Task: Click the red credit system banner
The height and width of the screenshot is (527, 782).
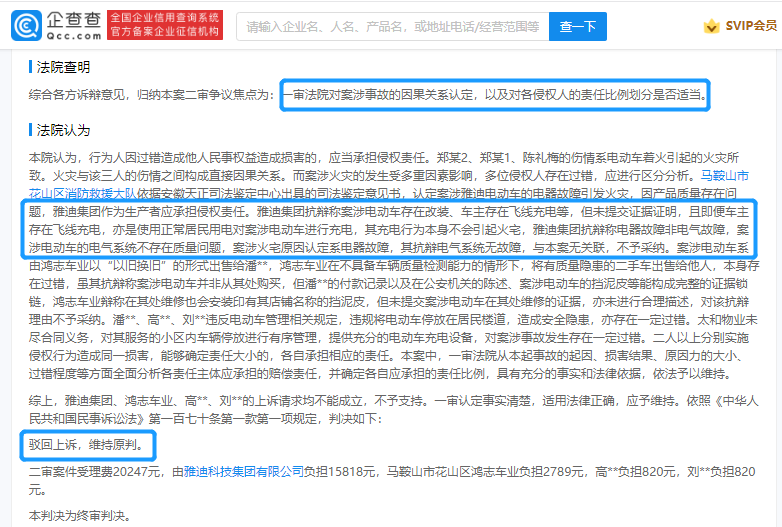Action: point(165,25)
